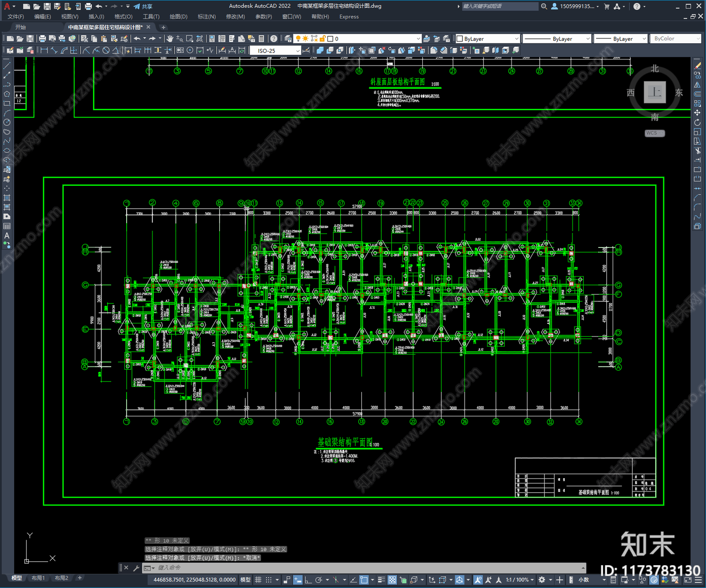The image size is (706, 588).
Task: Select the Rotate tool in modify toolbar
Action: point(698,122)
